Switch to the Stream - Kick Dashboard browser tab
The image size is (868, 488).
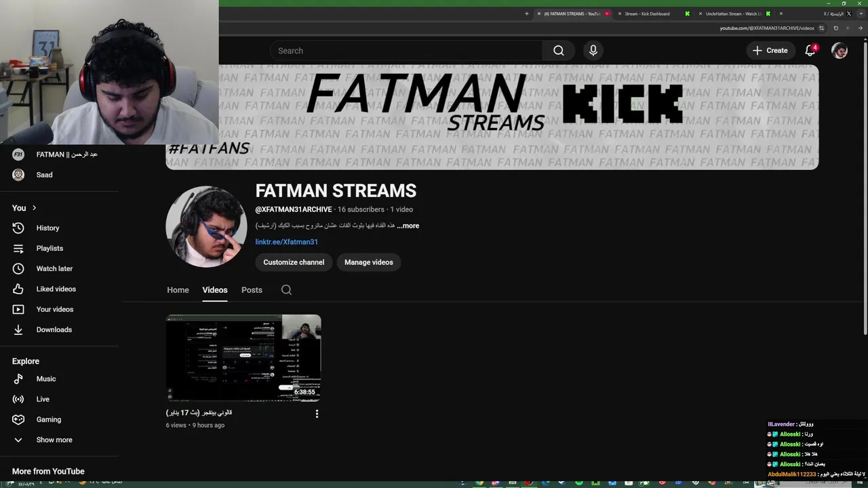[x=652, y=14]
